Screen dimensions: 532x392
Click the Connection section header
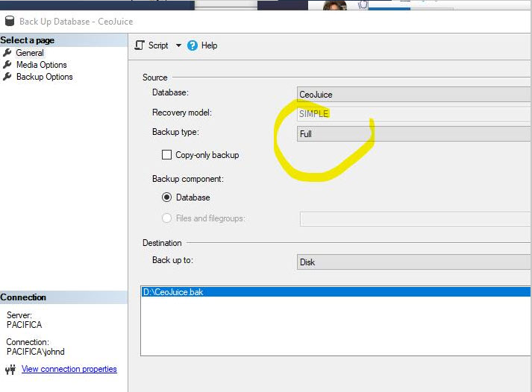click(x=63, y=297)
